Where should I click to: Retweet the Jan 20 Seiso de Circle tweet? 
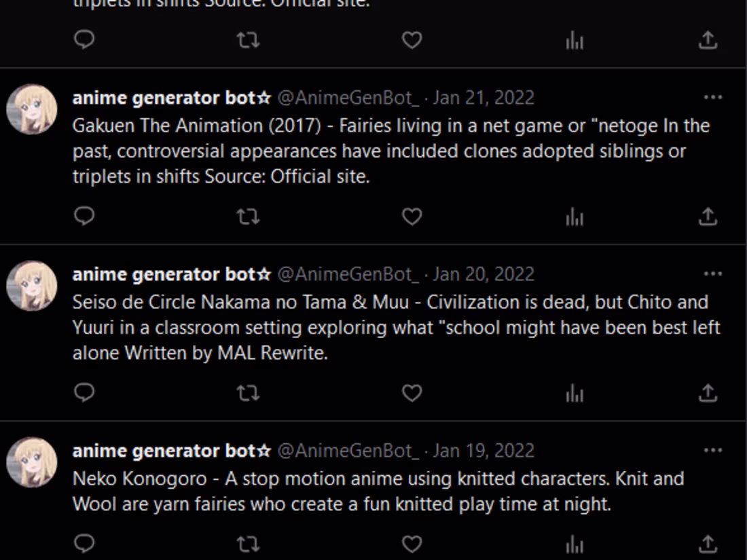point(248,392)
